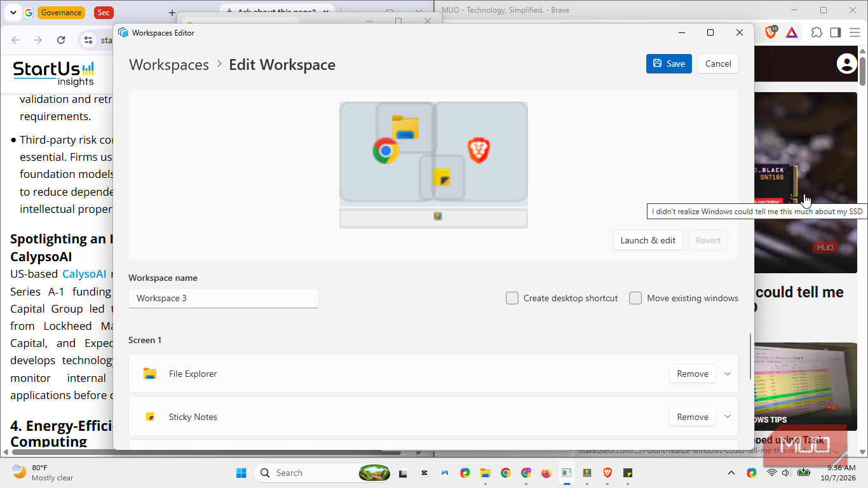The width and height of the screenshot is (868, 488).
Task: Toggle the Brave sidebar panel icon
Action: [836, 32]
